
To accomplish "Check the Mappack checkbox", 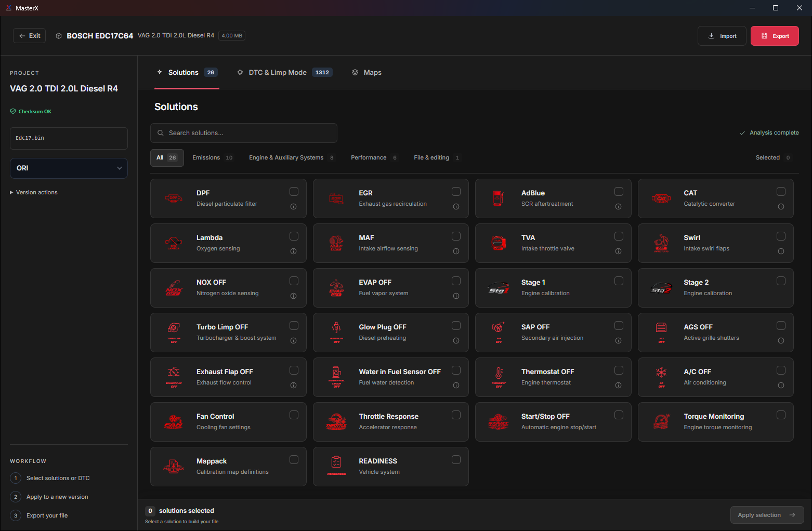I will coord(294,460).
